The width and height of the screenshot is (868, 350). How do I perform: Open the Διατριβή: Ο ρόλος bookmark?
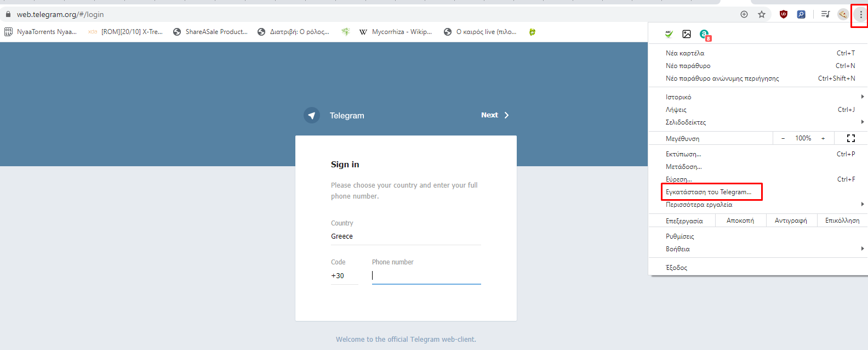point(294,32)
